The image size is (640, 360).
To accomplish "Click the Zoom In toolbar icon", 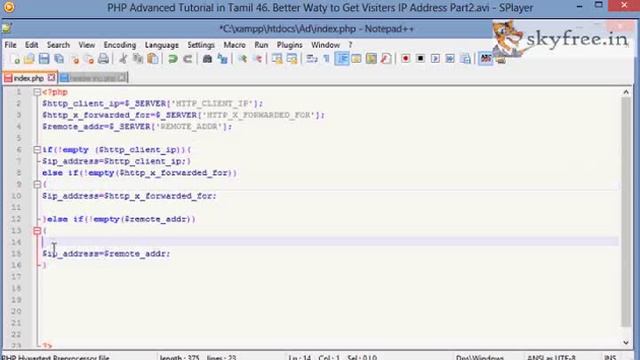I will 242,59.
